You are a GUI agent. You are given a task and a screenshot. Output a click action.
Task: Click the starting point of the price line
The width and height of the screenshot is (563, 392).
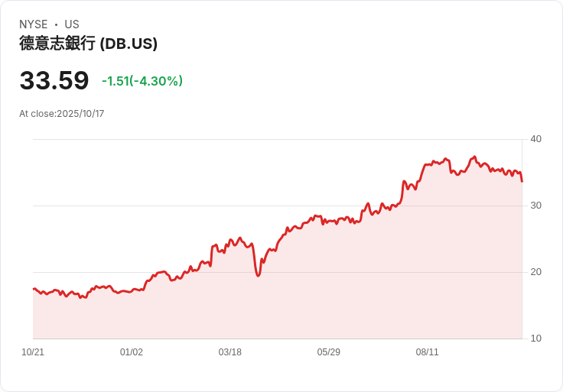pyautogui.click(x=34, y=289)
